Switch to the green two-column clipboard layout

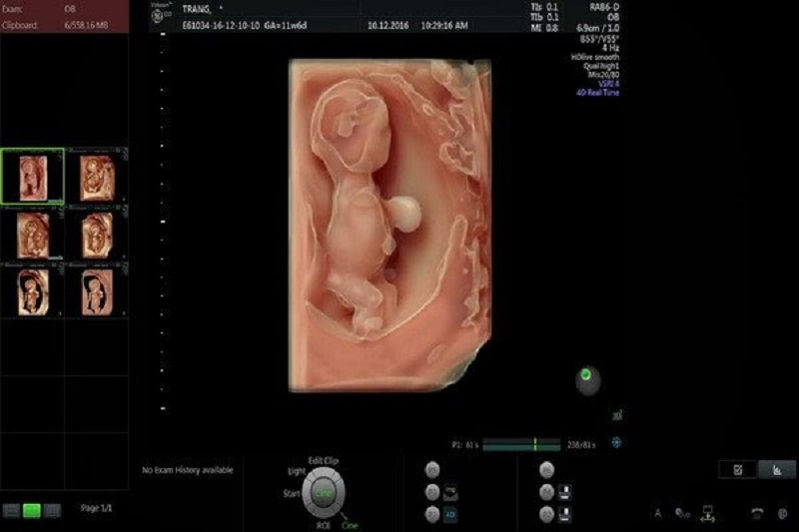(x=32, y=511)
